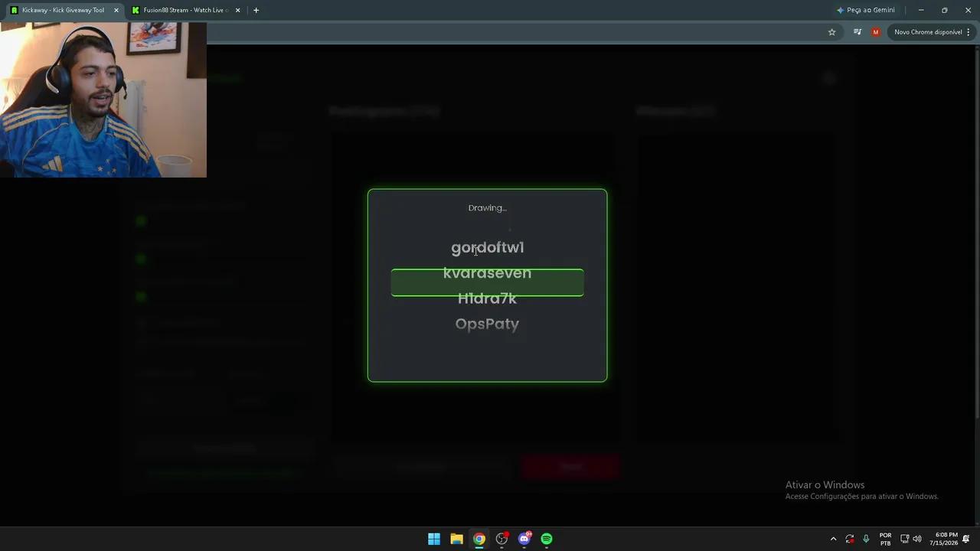Switch to the Fusion88 Stream tab
Image resolution: width=980 pixels, height=551 pixels.
click(x=186, y=10)
